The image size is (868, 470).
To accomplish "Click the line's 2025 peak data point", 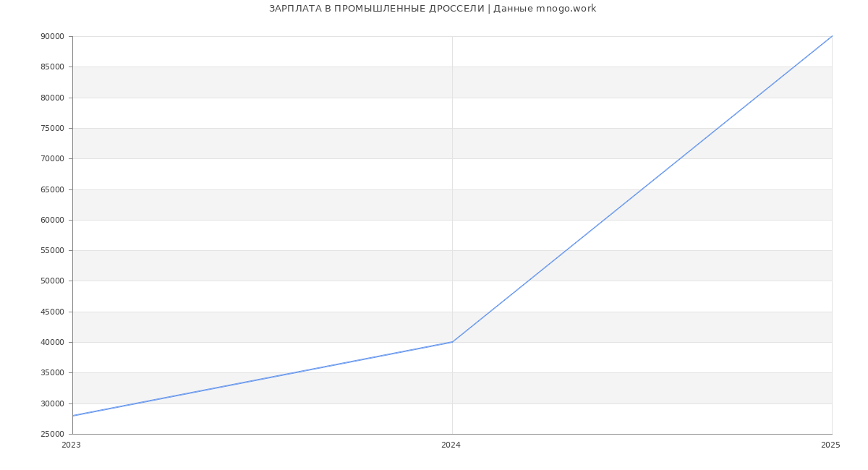I will (x=831, y=37).
